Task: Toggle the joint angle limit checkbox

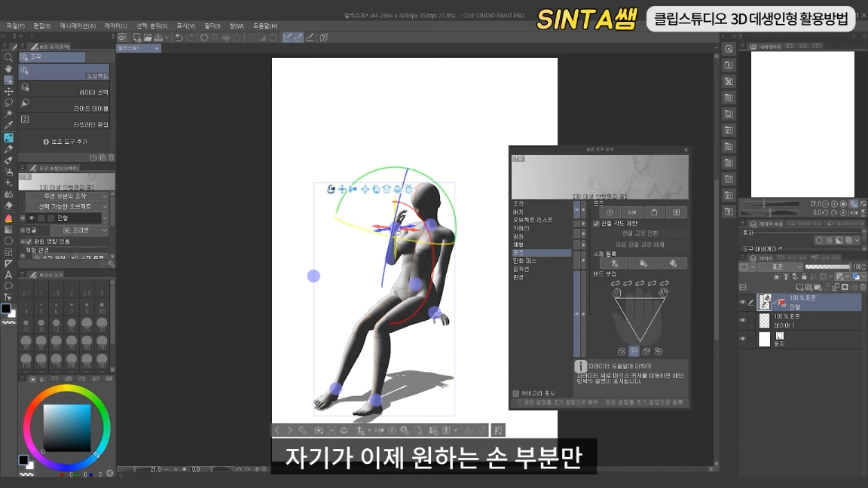Action: pos(596,224)
